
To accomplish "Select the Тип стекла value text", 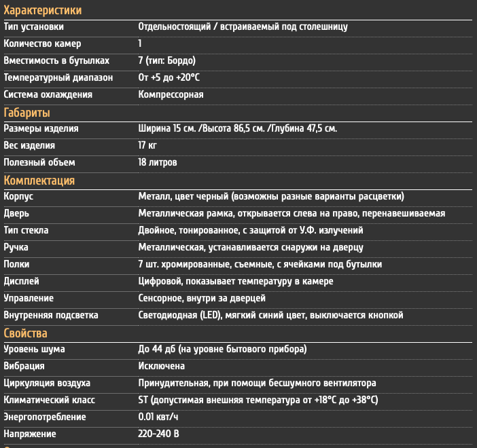I will pyautogui.click(x=251, y=230).
